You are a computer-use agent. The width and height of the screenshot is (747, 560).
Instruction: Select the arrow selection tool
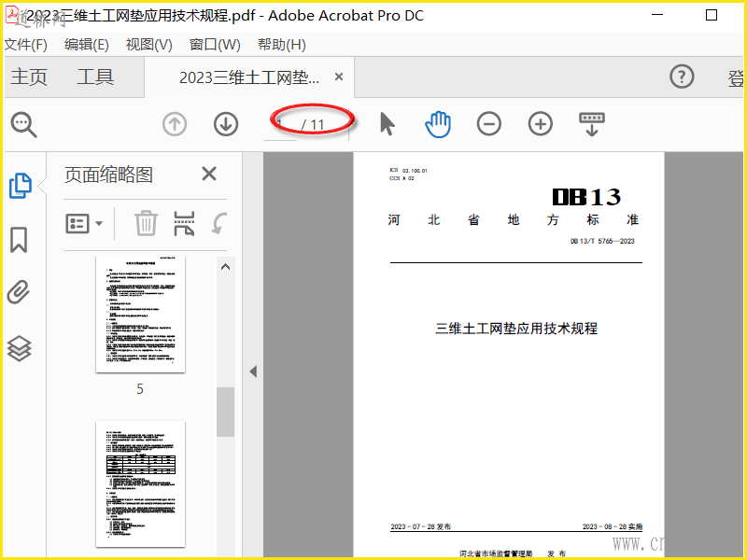pyautogui.click(x=388, y=124)
